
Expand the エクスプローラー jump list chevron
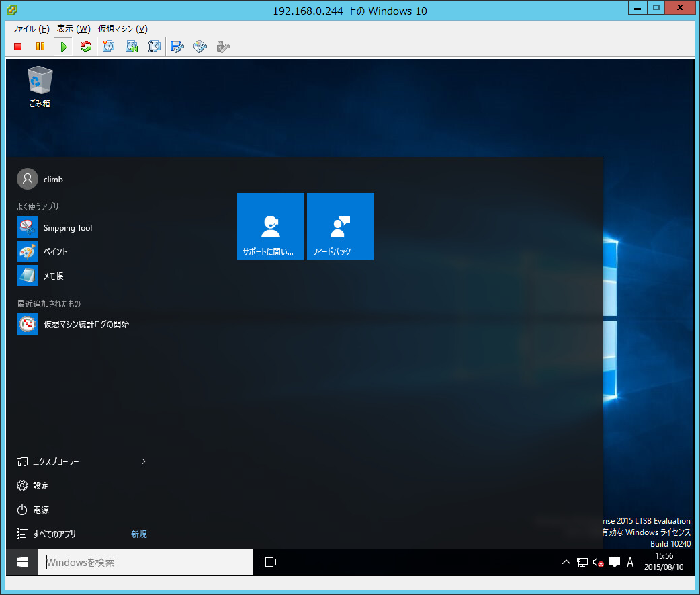(143, 461)
